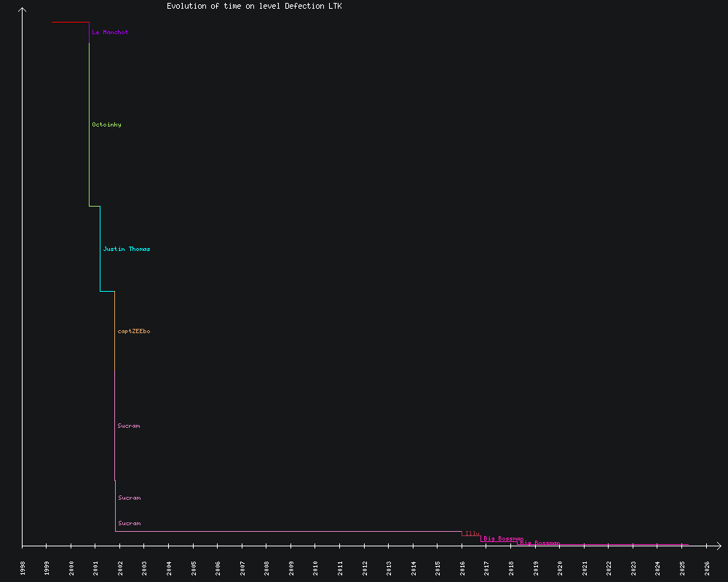Click the 1998 year tick label

coord(23,567)
